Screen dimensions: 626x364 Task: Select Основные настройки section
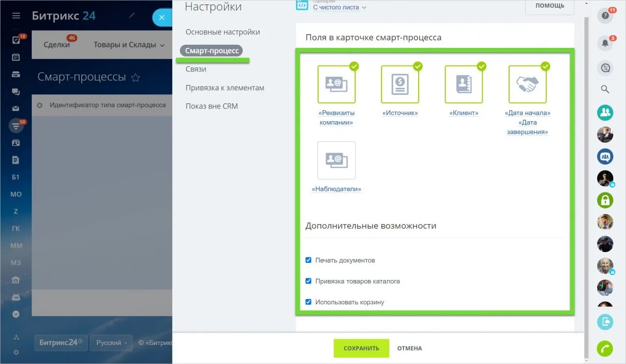(x=223, y=32)
